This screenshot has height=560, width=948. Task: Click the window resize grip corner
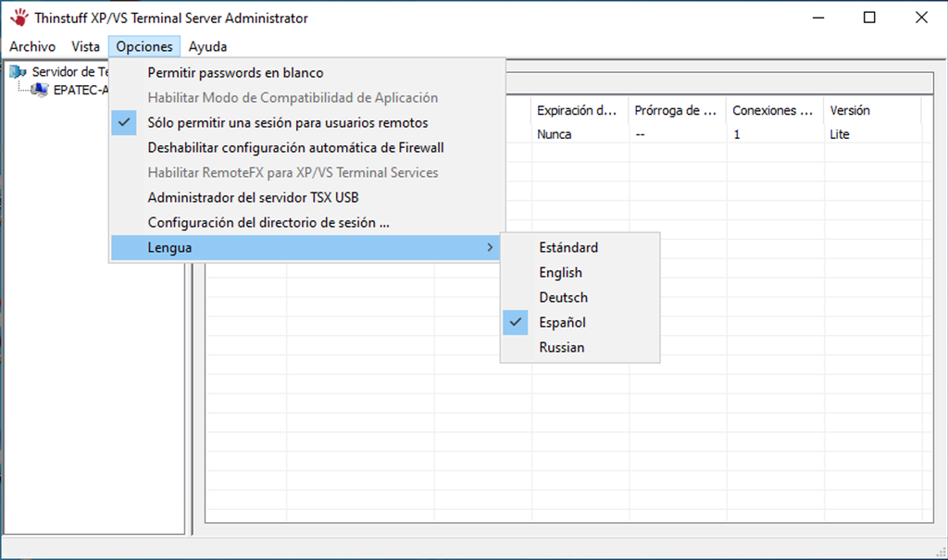click(x=941, y=551)
